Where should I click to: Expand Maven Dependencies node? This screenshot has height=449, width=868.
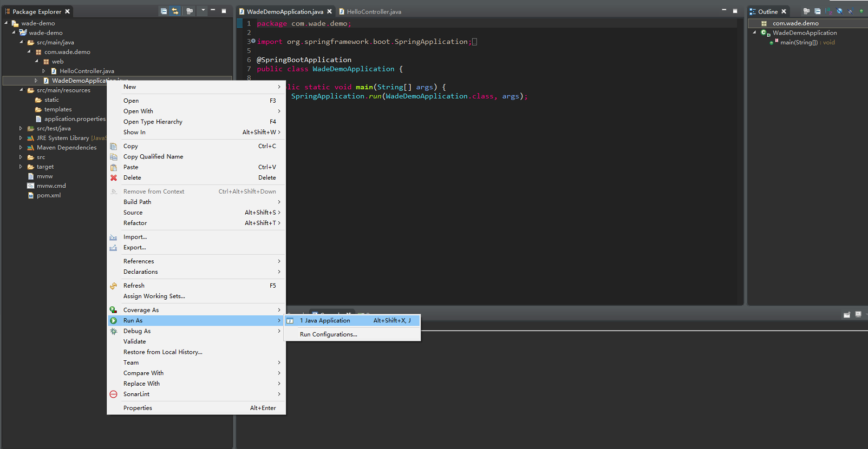pos(21,148)
